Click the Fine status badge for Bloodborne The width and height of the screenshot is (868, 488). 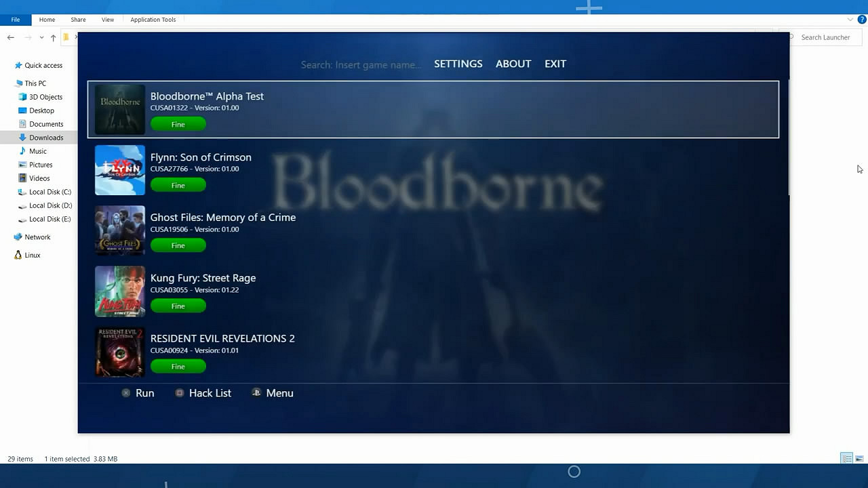coord(178,125)
